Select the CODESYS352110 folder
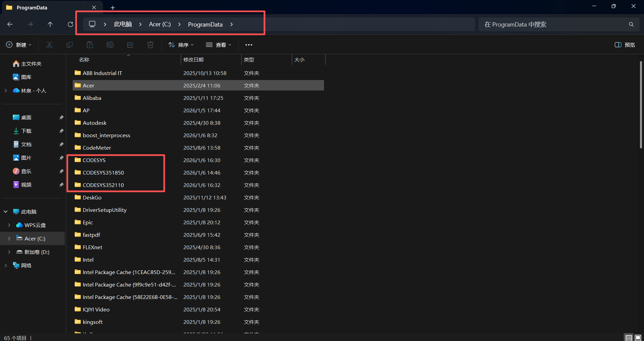 (198, 185)
